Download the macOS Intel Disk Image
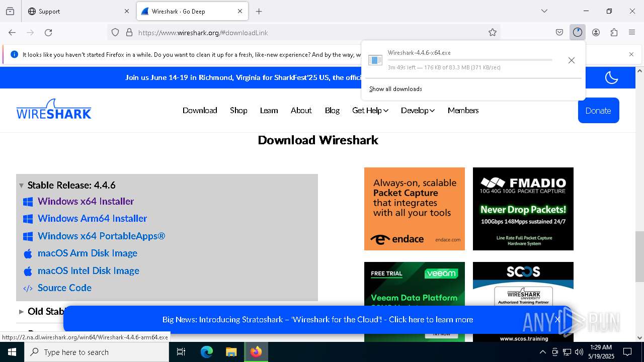 tap(89, 270)
